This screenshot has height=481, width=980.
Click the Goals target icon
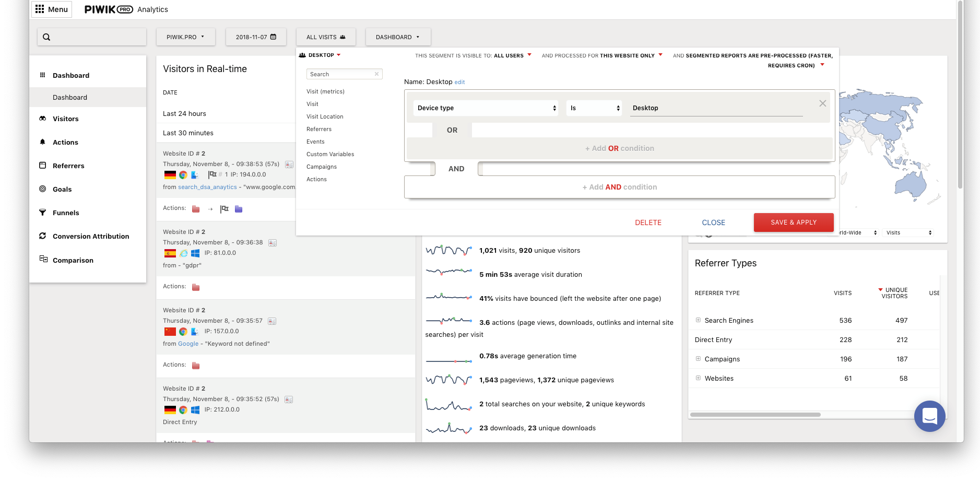43,189
